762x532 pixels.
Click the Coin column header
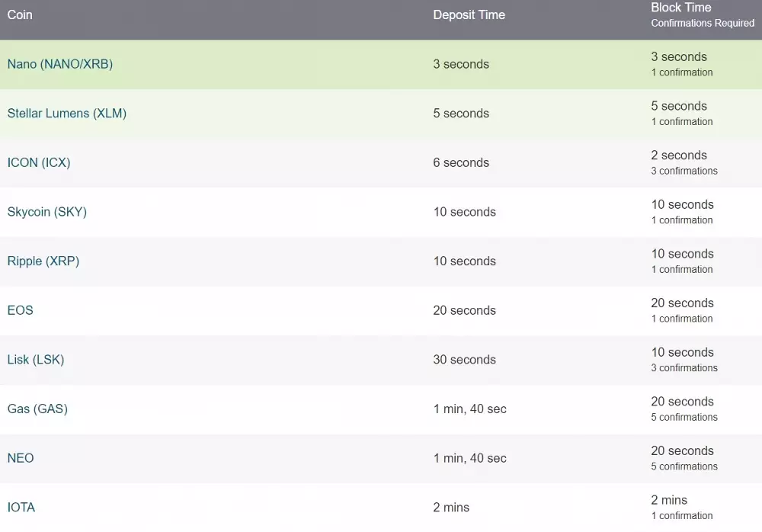(x=20, y=14)
